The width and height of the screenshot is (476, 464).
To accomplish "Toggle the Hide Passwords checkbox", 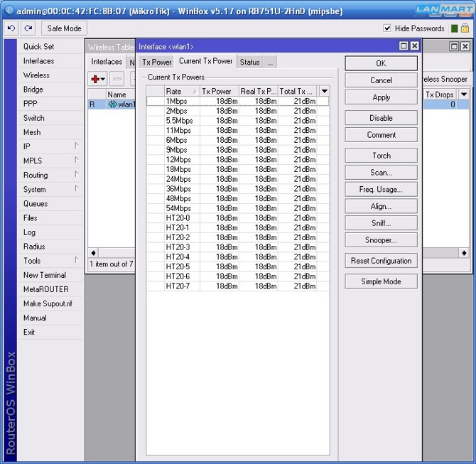I will tap(387, 28).
